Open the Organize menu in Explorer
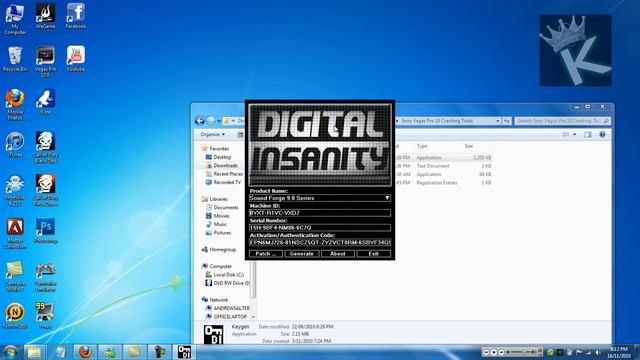 click(212, 134)
